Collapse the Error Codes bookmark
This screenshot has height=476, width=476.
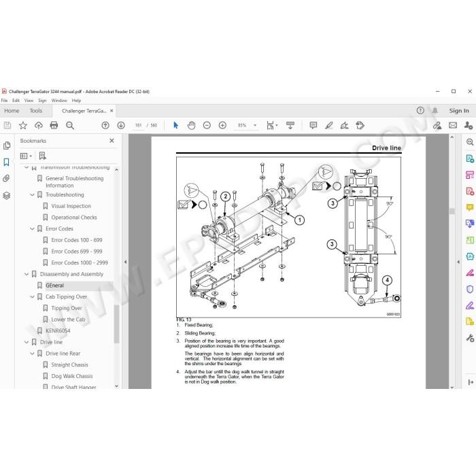(32, 229)
